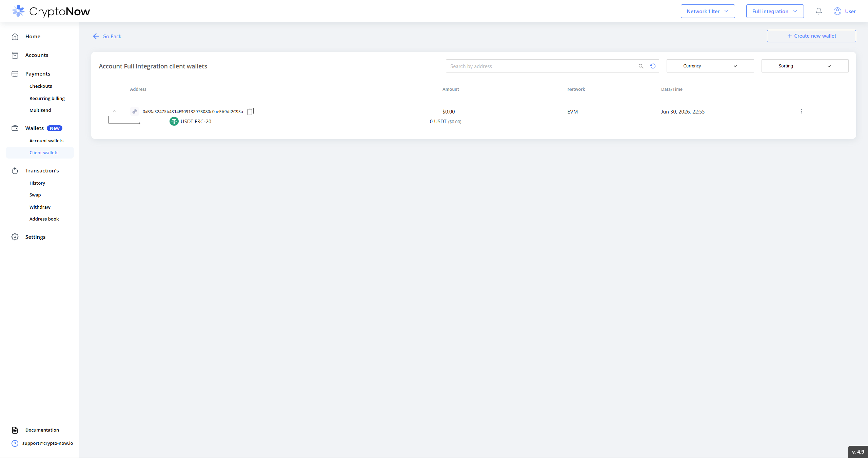
Task: Focus the Search by address field
Action: tap(542, 66)
